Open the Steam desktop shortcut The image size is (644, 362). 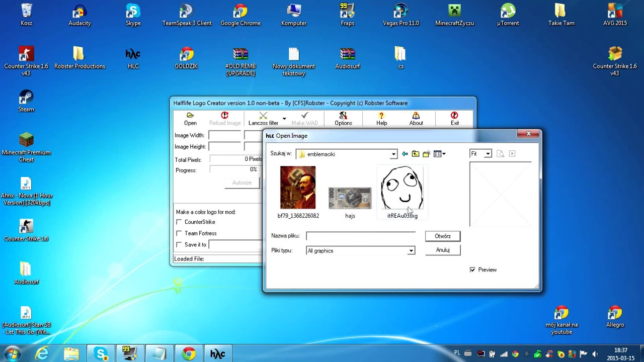tap(26, 101)
